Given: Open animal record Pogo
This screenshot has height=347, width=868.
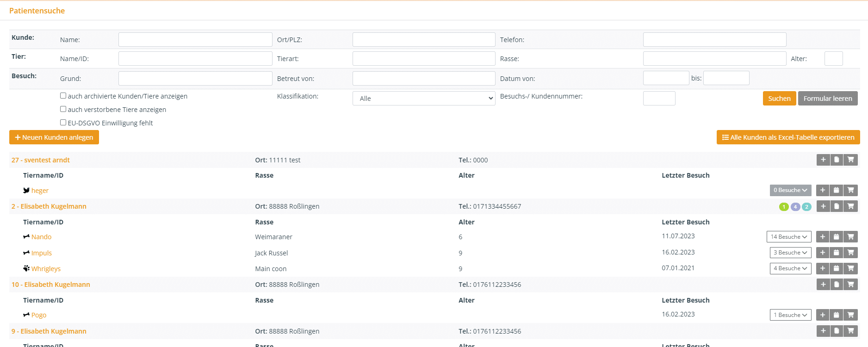Looking at the screenshot, I should coord(39,315).
